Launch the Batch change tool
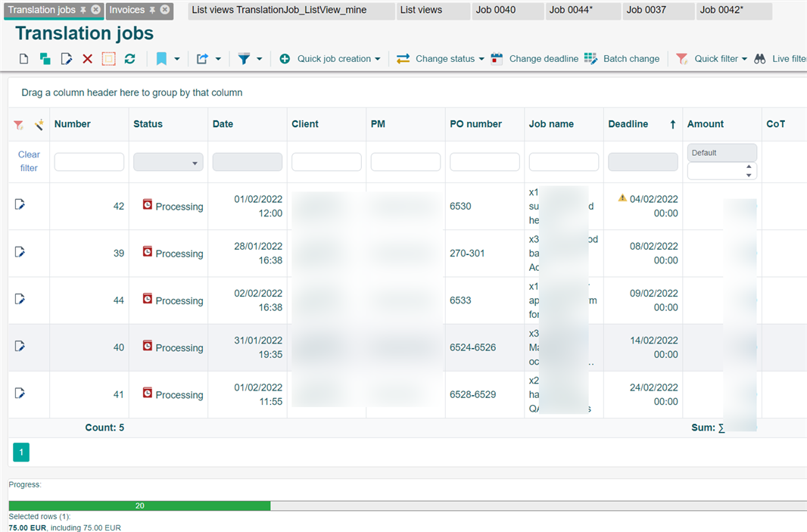807x532 pixels. tap(622, 58)
